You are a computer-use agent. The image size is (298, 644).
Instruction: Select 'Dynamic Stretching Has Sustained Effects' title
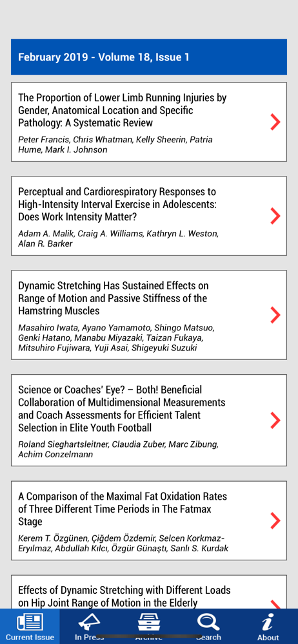pos(113,298)
